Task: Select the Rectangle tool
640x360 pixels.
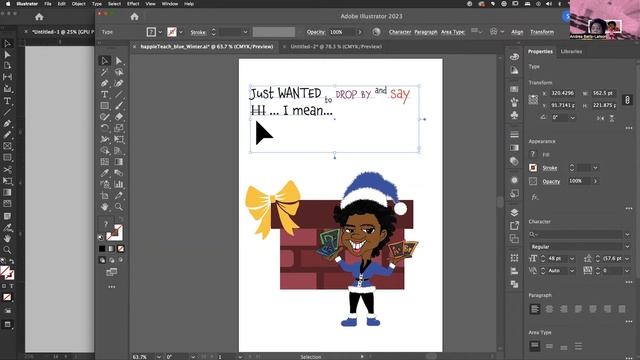Action: pyautogui.click(x=104, y=106)
